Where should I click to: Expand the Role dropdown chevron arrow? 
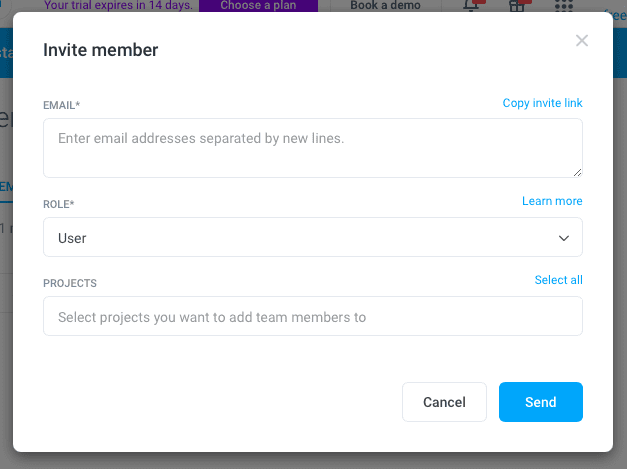pyautogui.click(x=564, y=239)
